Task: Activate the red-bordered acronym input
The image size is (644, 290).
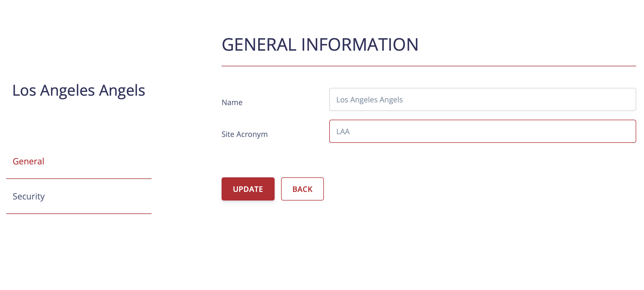Action: pos(482,131)
